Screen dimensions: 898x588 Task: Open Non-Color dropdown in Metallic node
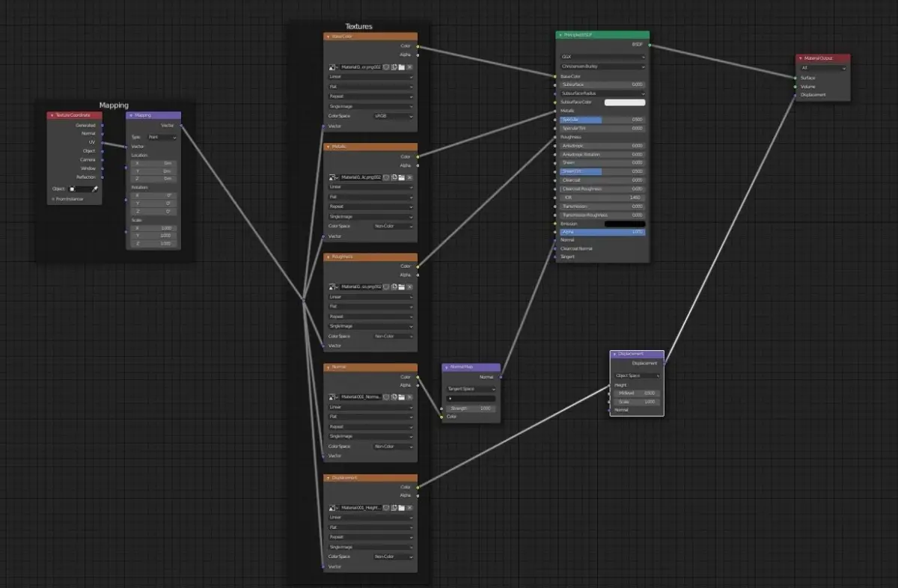[x=393, y=226]
